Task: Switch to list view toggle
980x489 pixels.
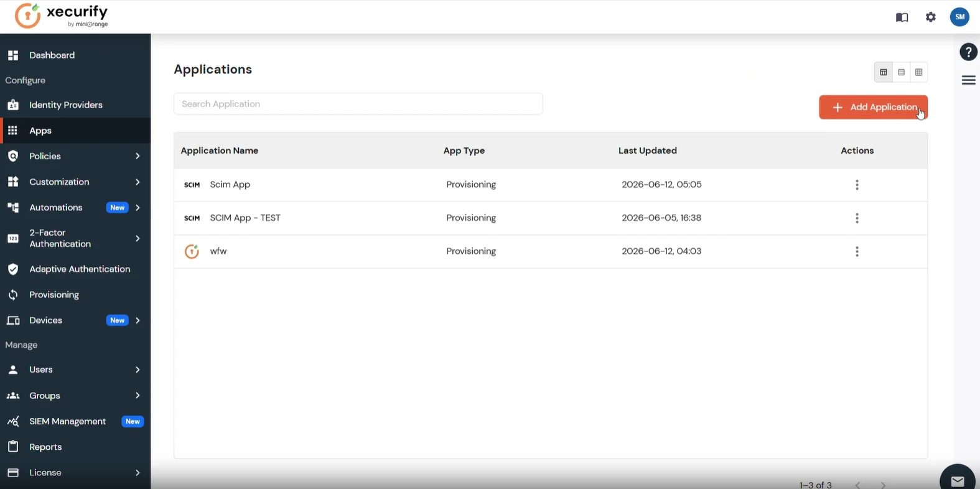Action: pos(901,72)
